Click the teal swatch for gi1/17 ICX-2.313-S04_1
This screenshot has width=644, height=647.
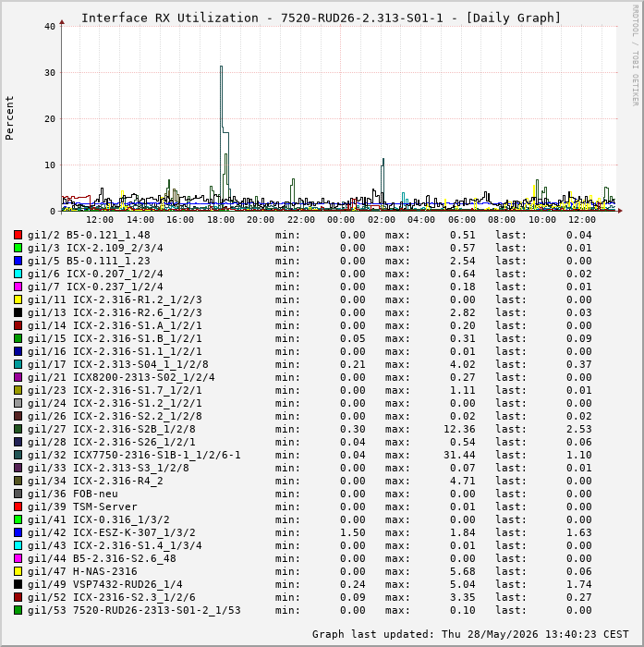point(18,364)
